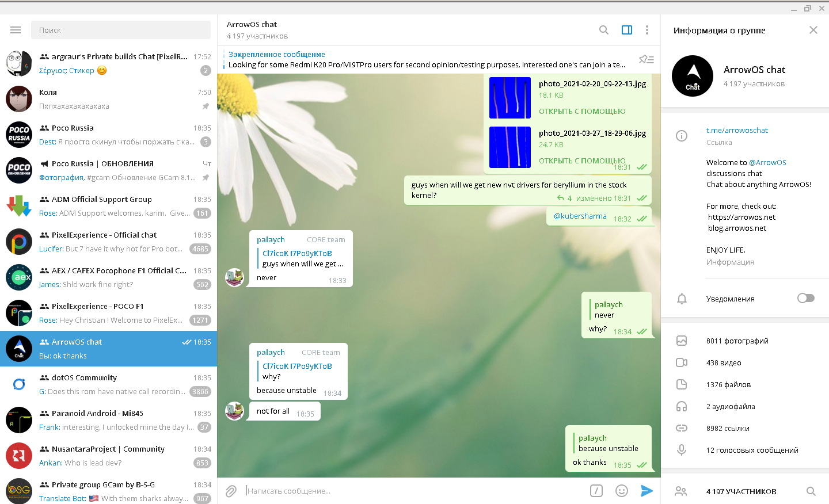Open the Коля conversation
829x504 pixels.
(108, 99)
